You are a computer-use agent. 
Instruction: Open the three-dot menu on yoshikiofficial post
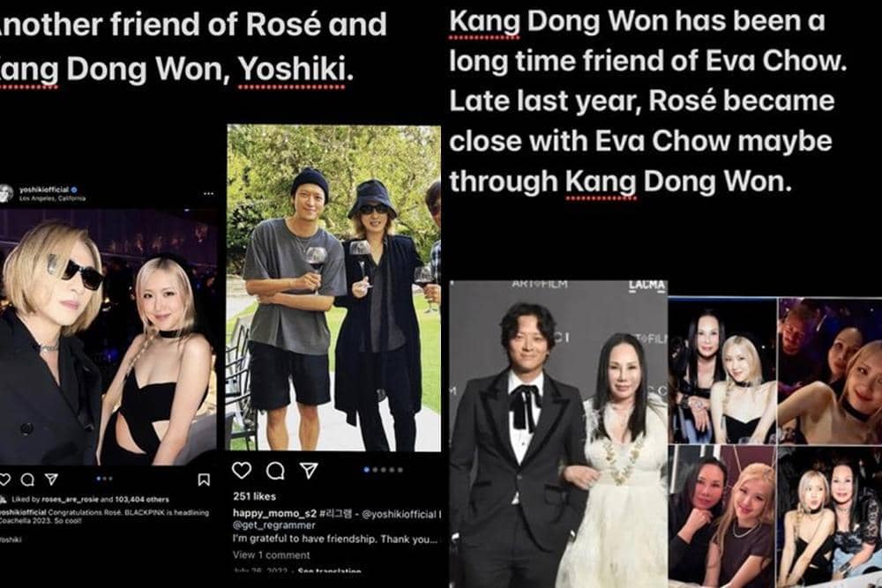coord(209,193)
